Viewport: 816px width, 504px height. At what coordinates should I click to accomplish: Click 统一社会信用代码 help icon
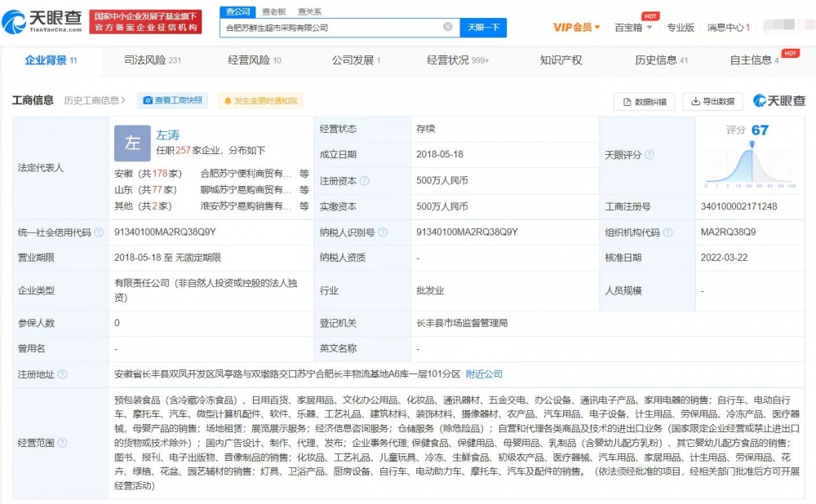[x=99, y=232]
